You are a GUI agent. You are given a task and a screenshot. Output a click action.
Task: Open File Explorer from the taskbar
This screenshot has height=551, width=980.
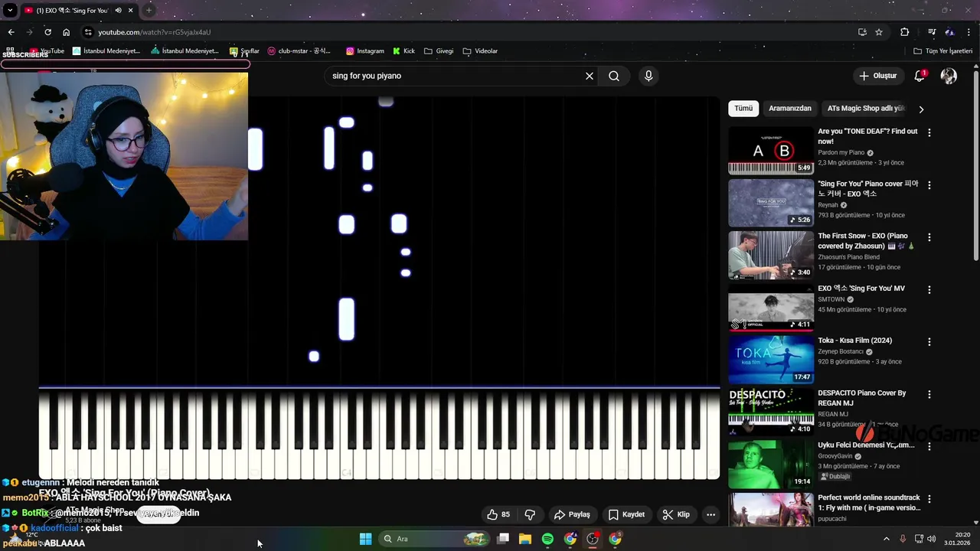[525, 539]
